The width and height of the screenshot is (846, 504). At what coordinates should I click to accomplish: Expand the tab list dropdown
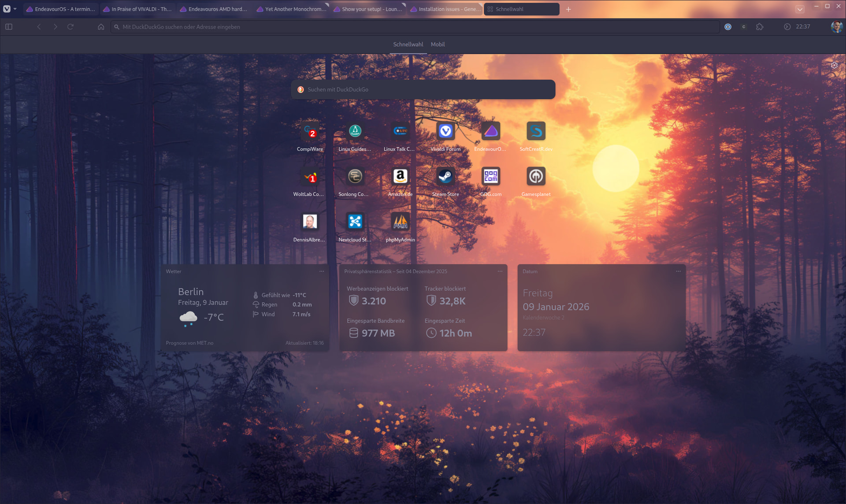point(800,9)
